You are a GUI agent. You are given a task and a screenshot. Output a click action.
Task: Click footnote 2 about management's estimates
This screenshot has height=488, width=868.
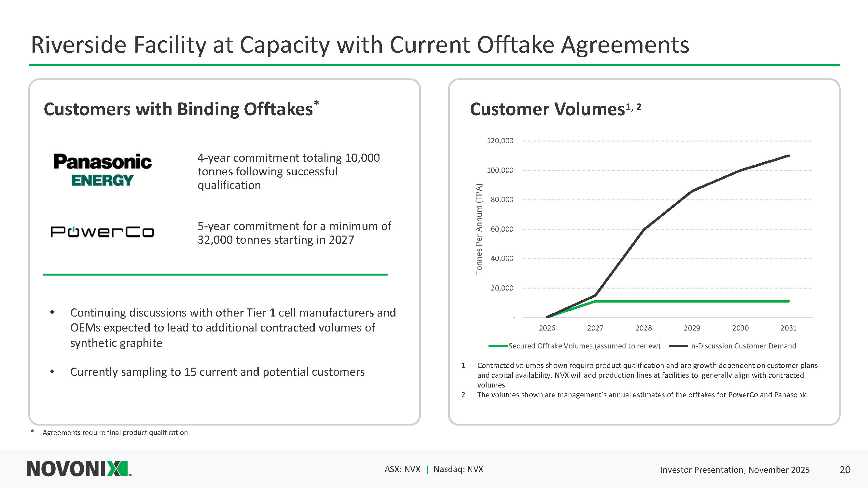click(642, 395)
